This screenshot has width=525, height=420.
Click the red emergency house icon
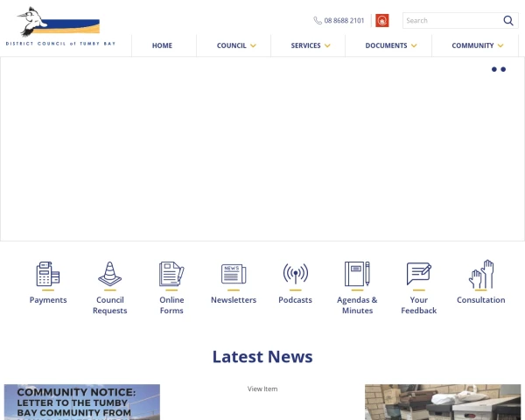pyautogui.click(x=382, y=20)
